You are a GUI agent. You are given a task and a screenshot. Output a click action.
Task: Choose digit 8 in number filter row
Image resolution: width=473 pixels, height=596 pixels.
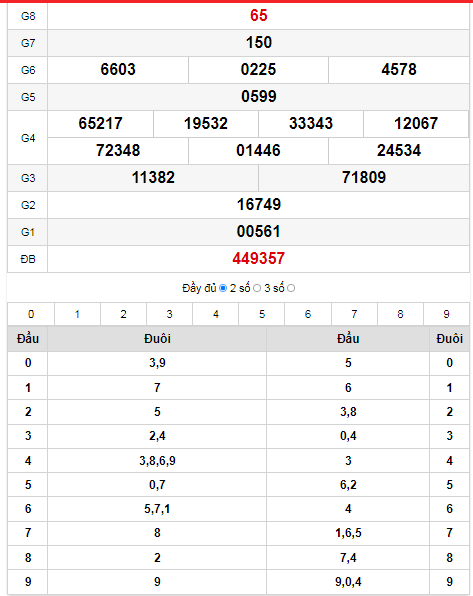pyautogui.click(x=400, y=314)
